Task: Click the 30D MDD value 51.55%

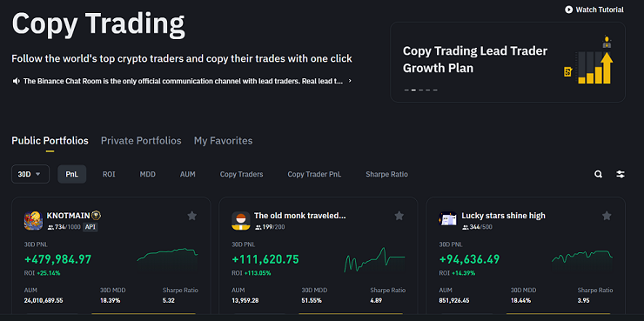Action: [312, 300]
